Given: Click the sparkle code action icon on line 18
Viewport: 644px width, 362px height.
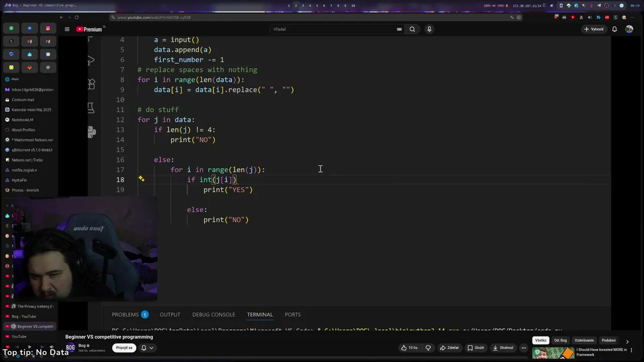Looking at the screenshot, I should [141, 178].
